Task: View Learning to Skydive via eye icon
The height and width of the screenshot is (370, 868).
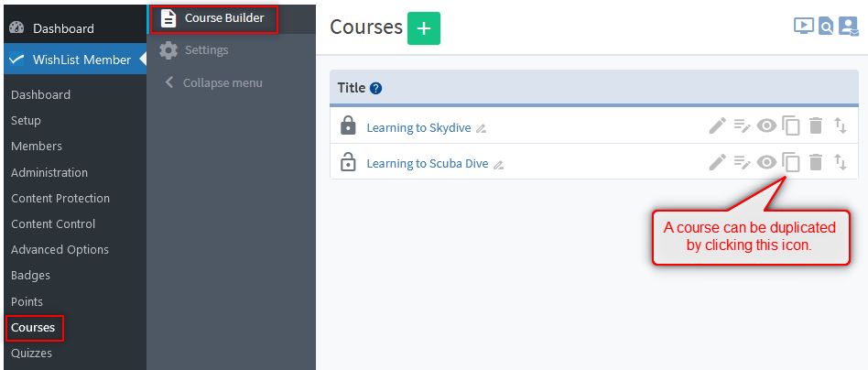Action: tap(766, 126)
